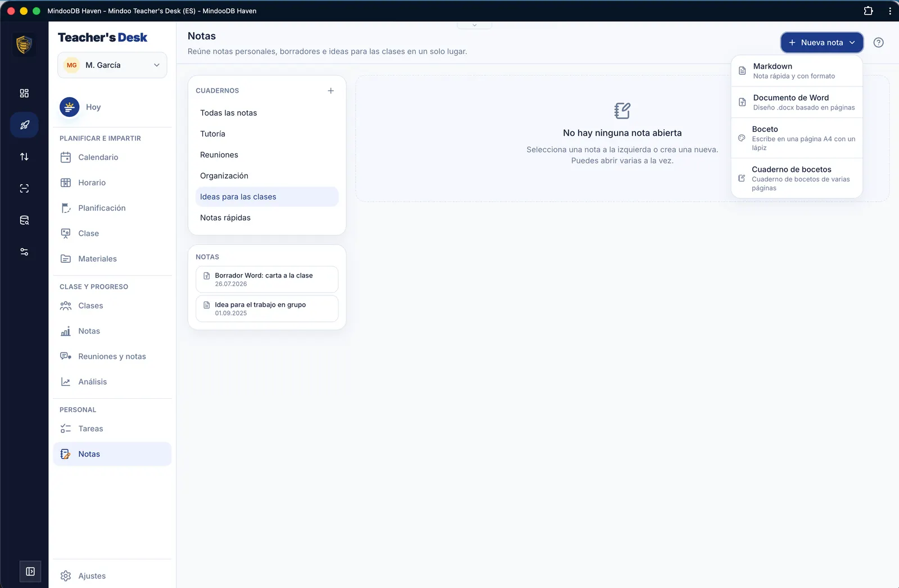
Task: Add a new notebook with plus icon
Action: 331,90
